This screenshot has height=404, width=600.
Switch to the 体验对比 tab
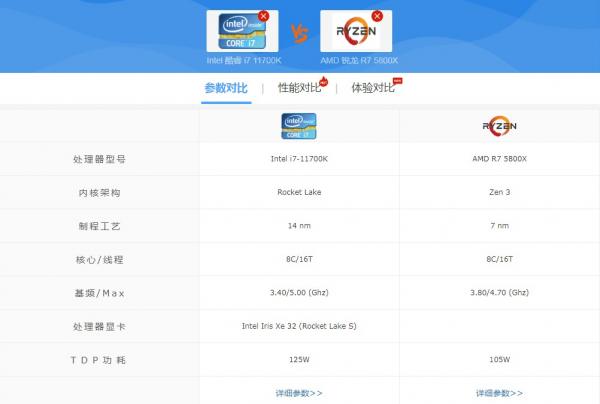(x=373, y=88)
